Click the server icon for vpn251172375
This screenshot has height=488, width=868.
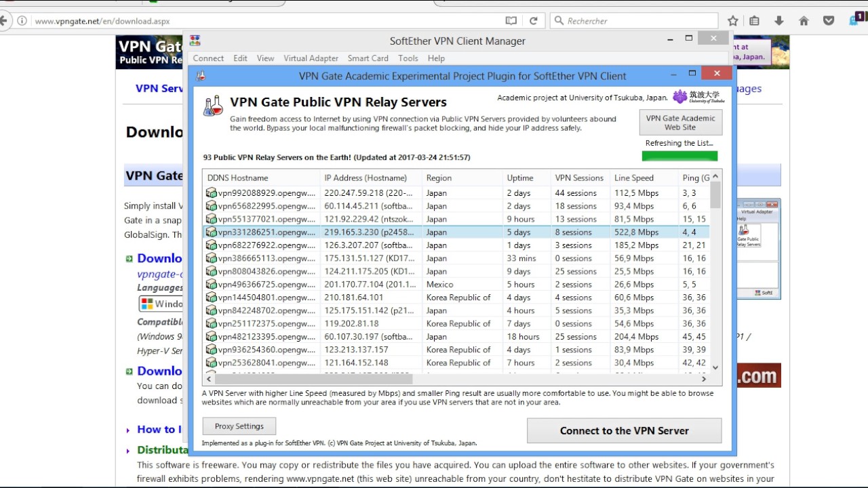tap(212, 323)
